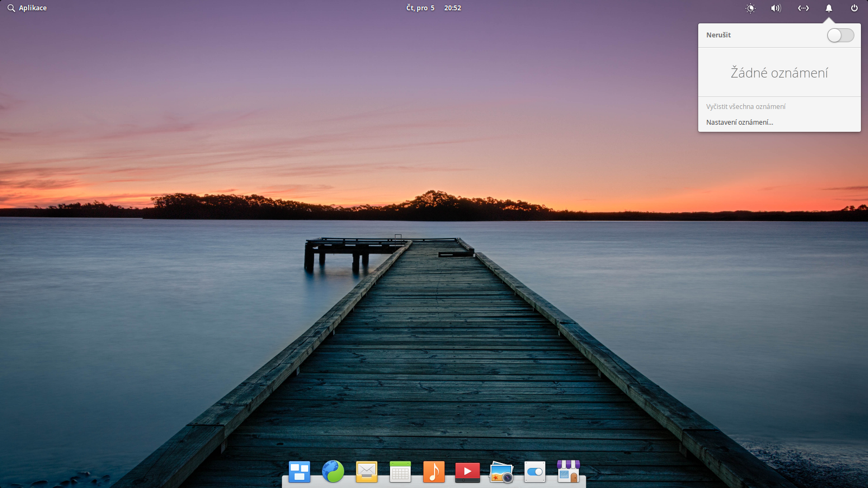Screen dimensions: 868x488
Task: Launch AppCenter from the dock
Action: point(568,472)
